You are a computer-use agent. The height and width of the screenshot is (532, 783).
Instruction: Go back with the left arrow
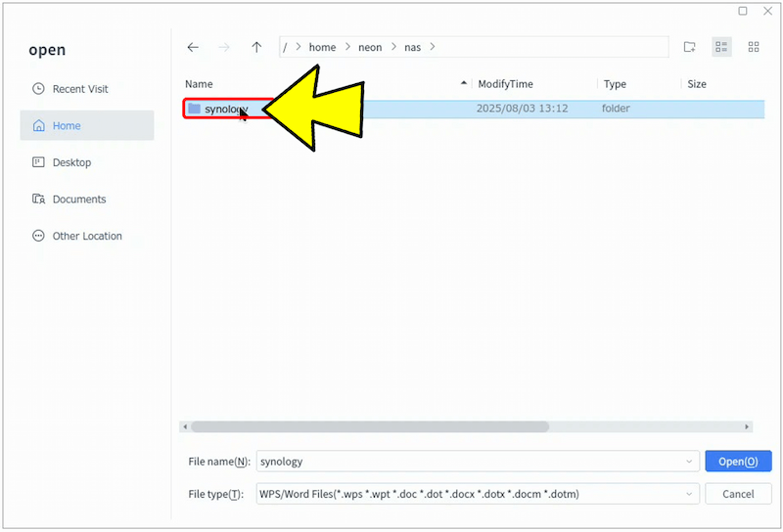193,47
